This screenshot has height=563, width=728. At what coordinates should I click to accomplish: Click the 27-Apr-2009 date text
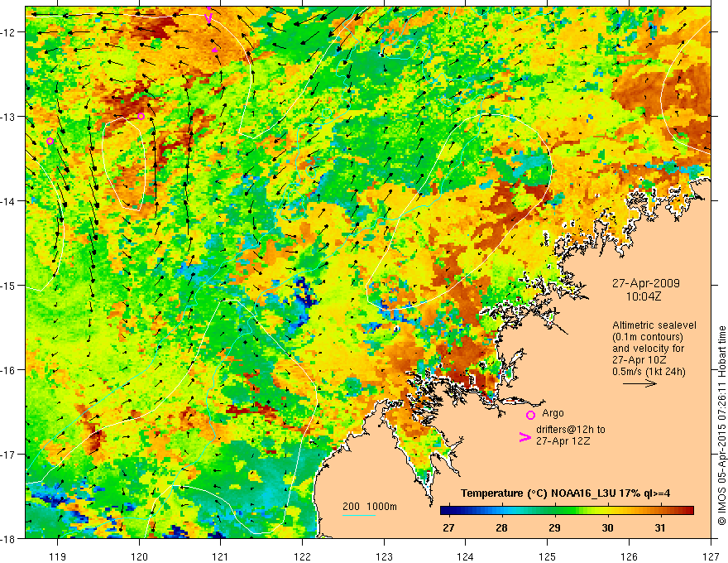646,283
